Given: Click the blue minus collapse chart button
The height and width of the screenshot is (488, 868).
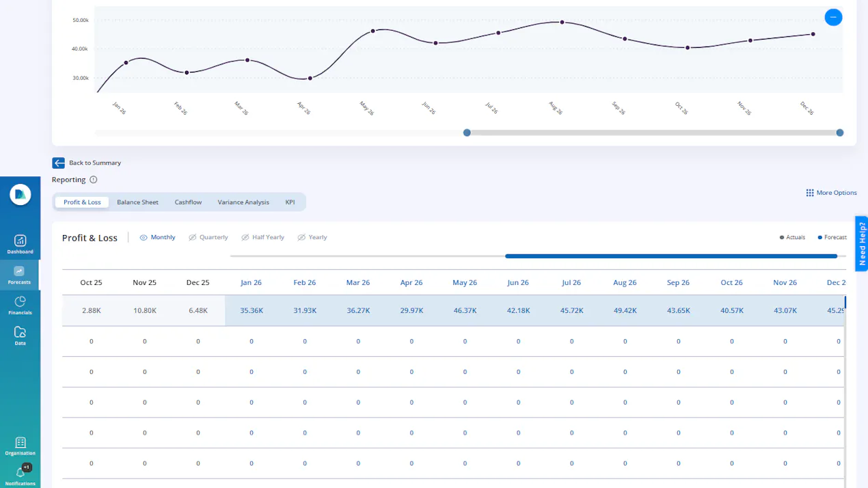Looking at the screenshot, I should [x=833, y=17].
